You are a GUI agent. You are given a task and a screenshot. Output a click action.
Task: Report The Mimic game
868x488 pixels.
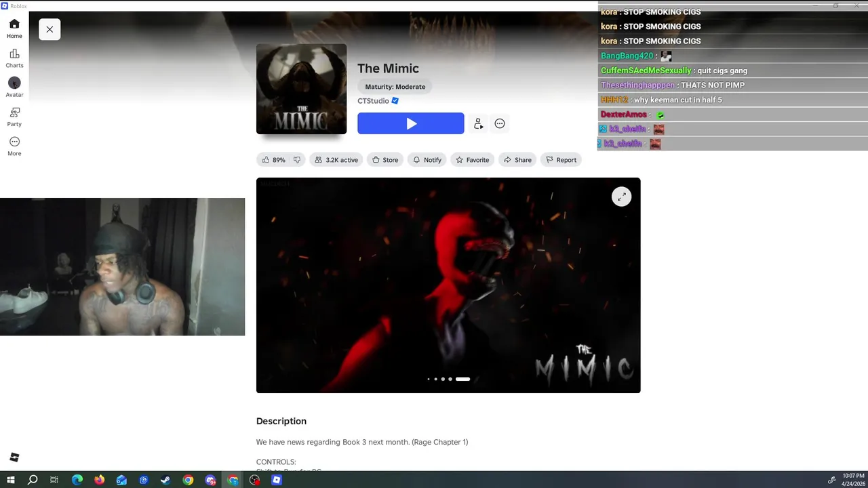(561, 160)
